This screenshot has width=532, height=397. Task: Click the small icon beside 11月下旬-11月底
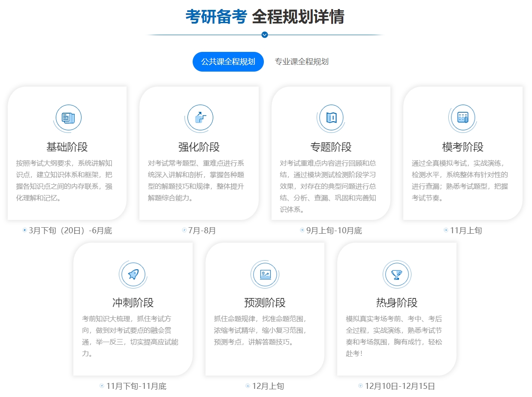(102, 386)
